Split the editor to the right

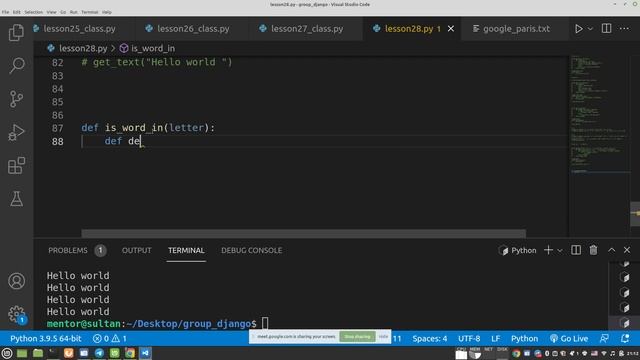[607, 29]
